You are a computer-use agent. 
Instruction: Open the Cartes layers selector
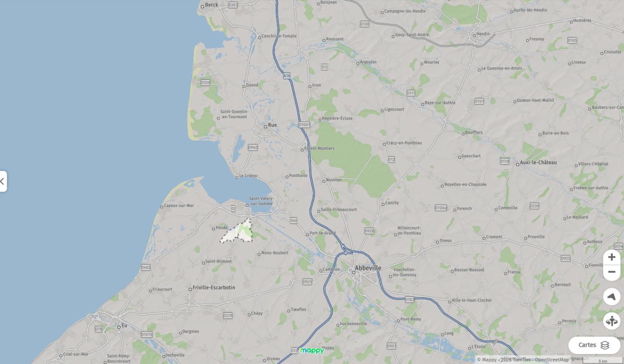(594, 345)
